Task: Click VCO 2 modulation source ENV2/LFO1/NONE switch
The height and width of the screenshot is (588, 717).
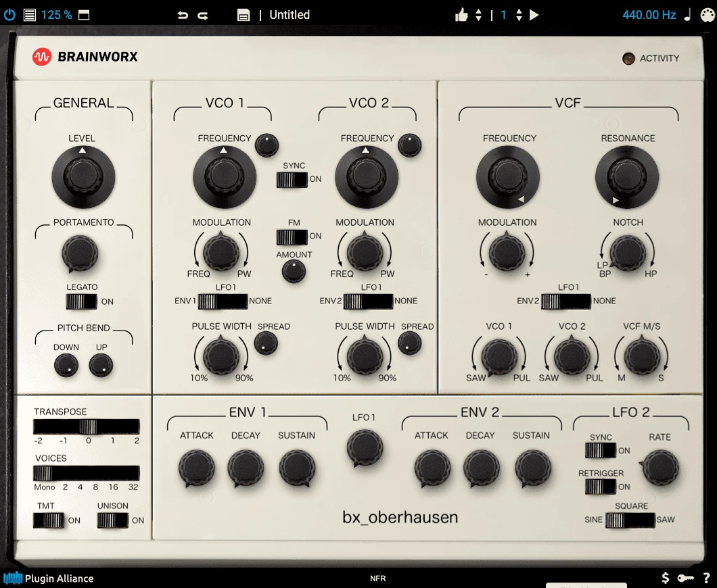Action: 368,301
